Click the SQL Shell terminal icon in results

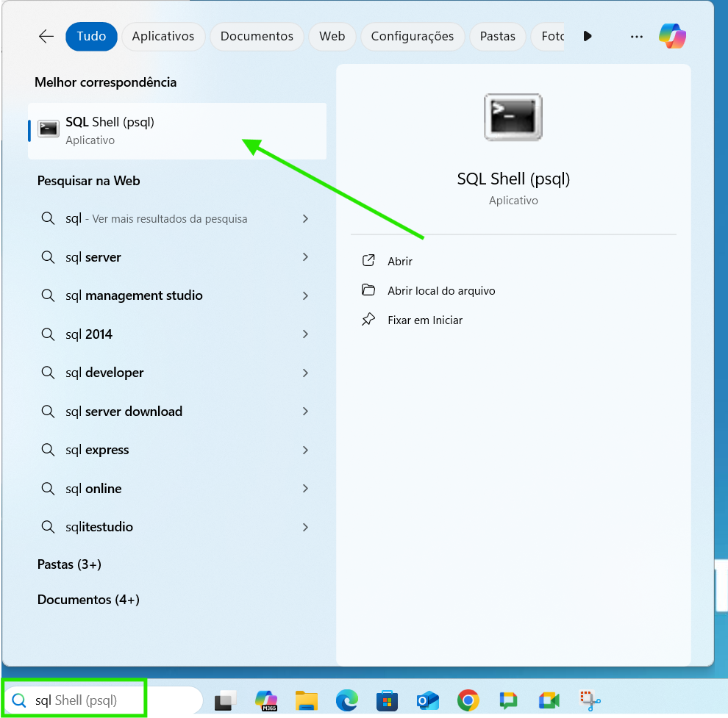[49, 129]
